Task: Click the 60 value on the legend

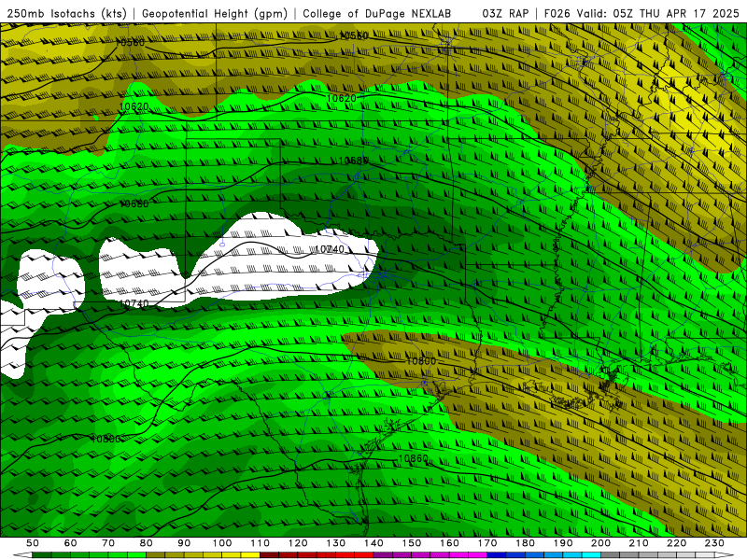Action: tap(71, 543)
